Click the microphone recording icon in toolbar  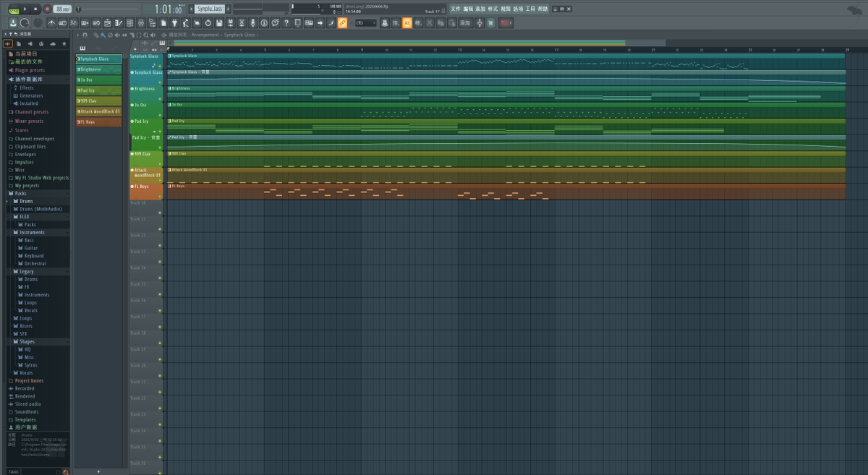pos(252,23)
